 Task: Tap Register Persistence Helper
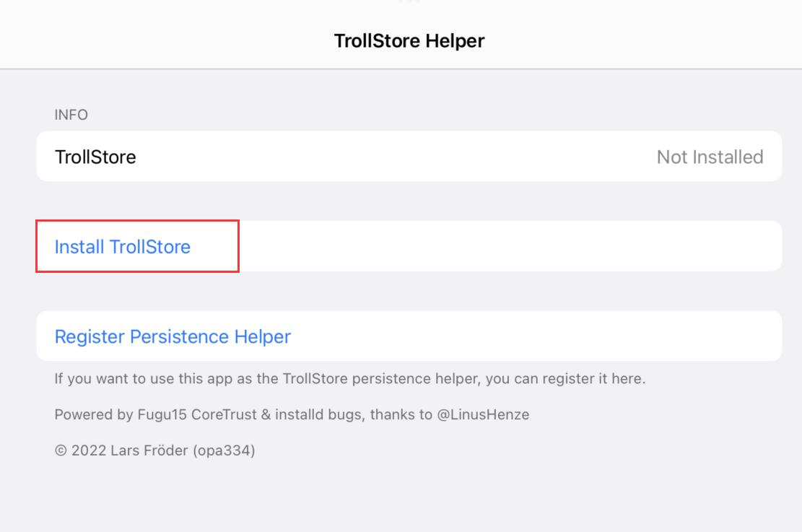[x=173, y=336]
